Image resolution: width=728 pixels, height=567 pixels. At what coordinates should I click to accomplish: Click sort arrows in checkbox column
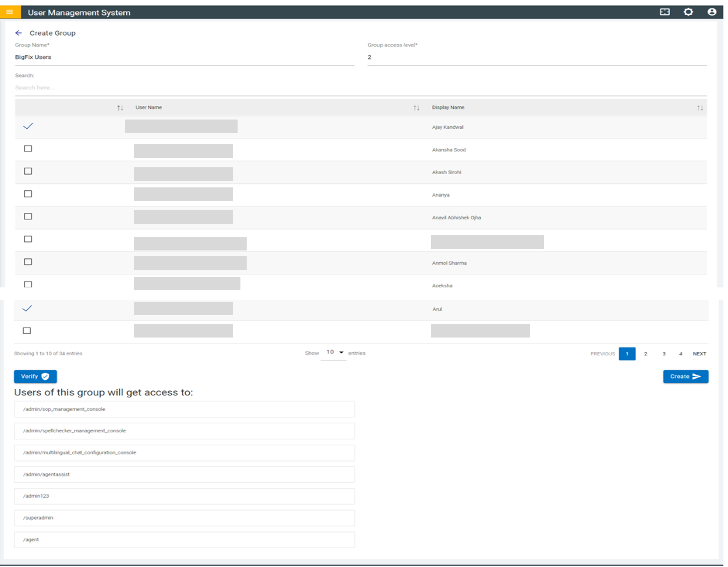click(x=120, y=108)
